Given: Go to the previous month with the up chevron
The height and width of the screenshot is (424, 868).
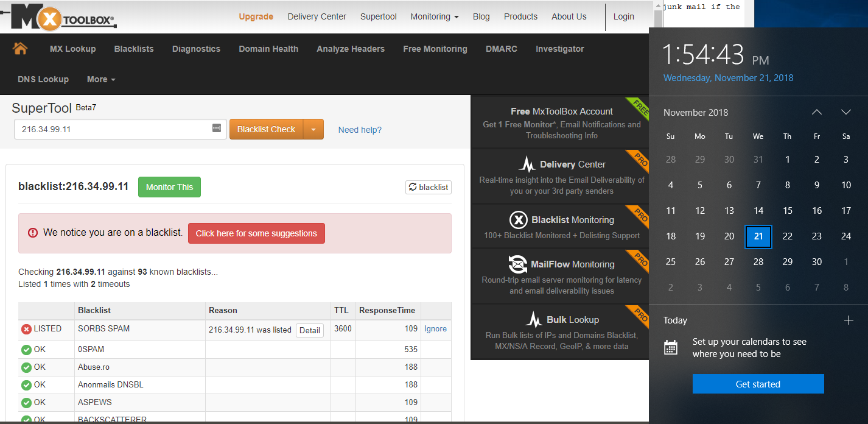Looking at the screenshot, I should point(817,112).
